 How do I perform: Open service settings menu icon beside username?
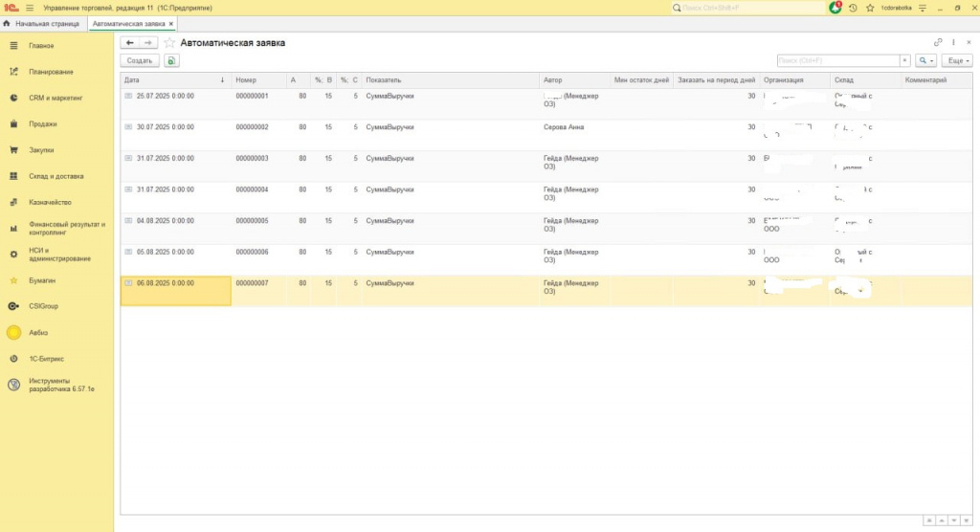(x=923, y=8)
